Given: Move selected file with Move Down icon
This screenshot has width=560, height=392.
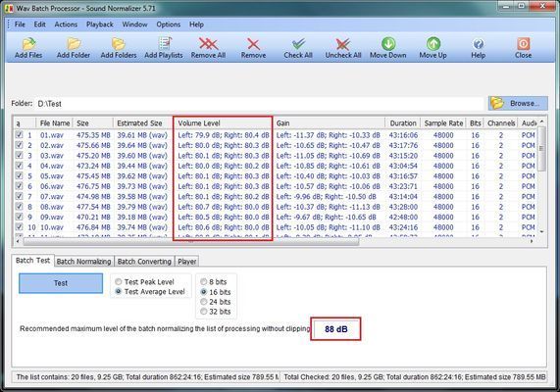Looking at the screenshot, I should tap(387, 48).
